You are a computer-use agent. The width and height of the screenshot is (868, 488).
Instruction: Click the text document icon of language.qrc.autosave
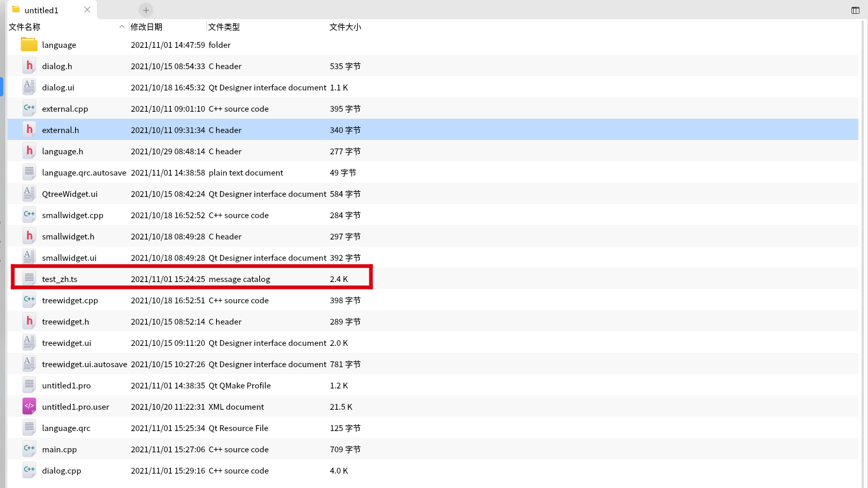pyautogui.click(x=29, y=172)
